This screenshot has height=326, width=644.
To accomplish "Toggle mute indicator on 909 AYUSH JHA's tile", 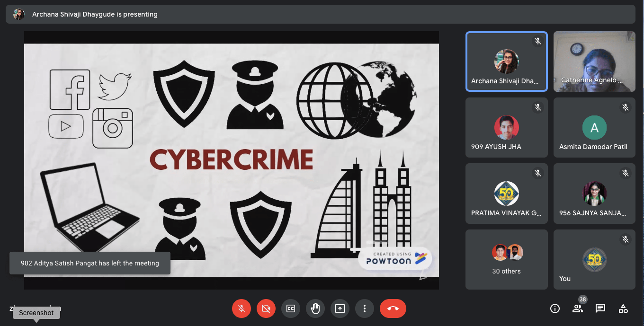I will point(538,107).
